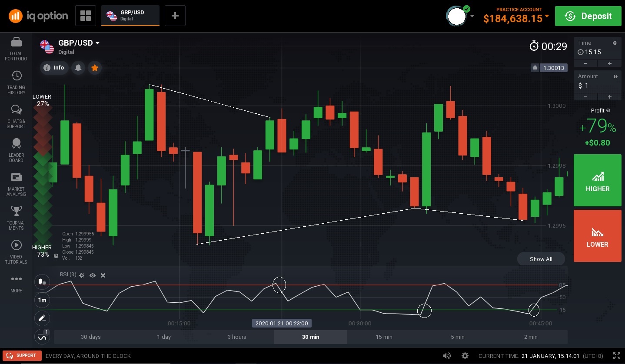The height and width of the screenshot is (364, 625).
Task: Open Chats & Support in sidebar
Action: coord(16,116)
